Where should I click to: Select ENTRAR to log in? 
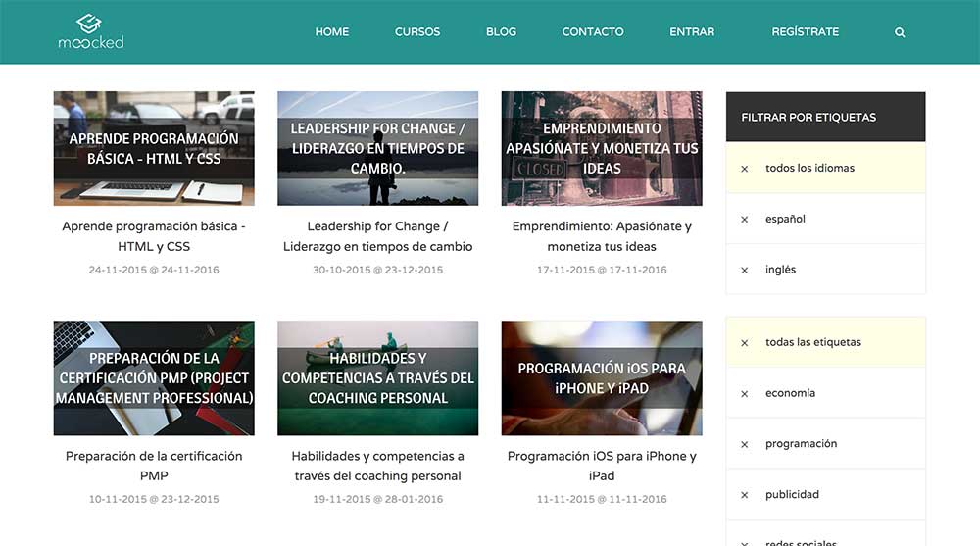point(692,32)
